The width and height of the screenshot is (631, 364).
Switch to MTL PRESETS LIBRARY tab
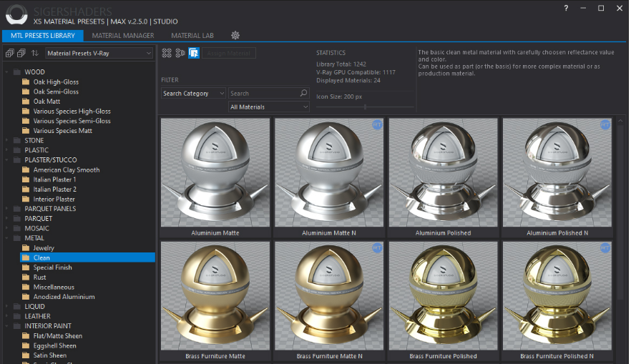tap(43, 35)
